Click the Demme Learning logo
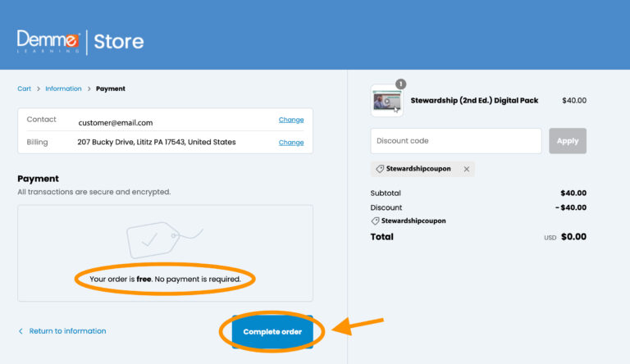Image resolution: width=630 pixels, height=364 pixels. coord(48,41)
